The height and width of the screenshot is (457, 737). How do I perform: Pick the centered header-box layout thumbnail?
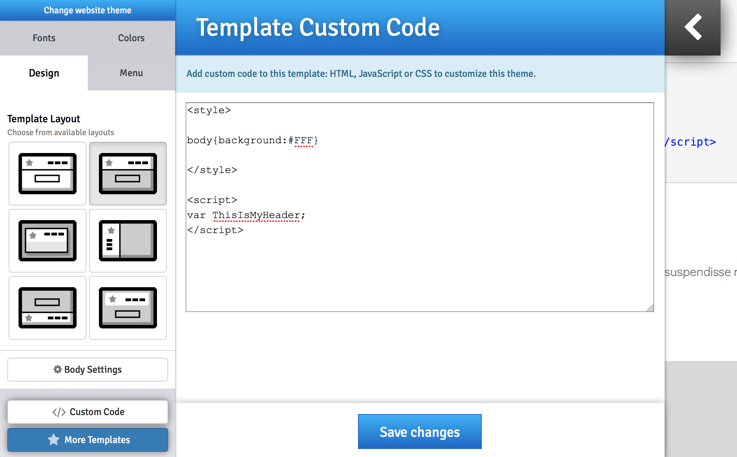pos(128,308)
